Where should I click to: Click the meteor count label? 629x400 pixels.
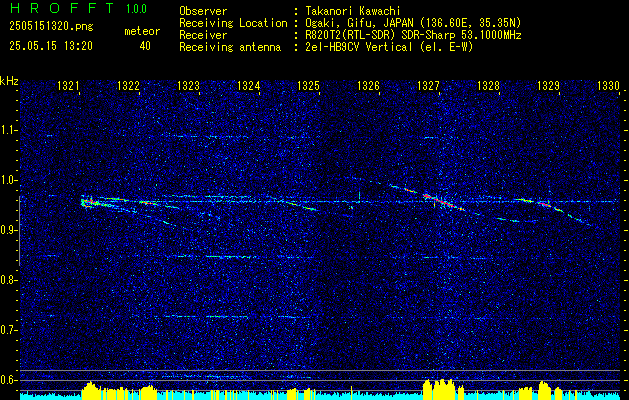click(142, 31)
